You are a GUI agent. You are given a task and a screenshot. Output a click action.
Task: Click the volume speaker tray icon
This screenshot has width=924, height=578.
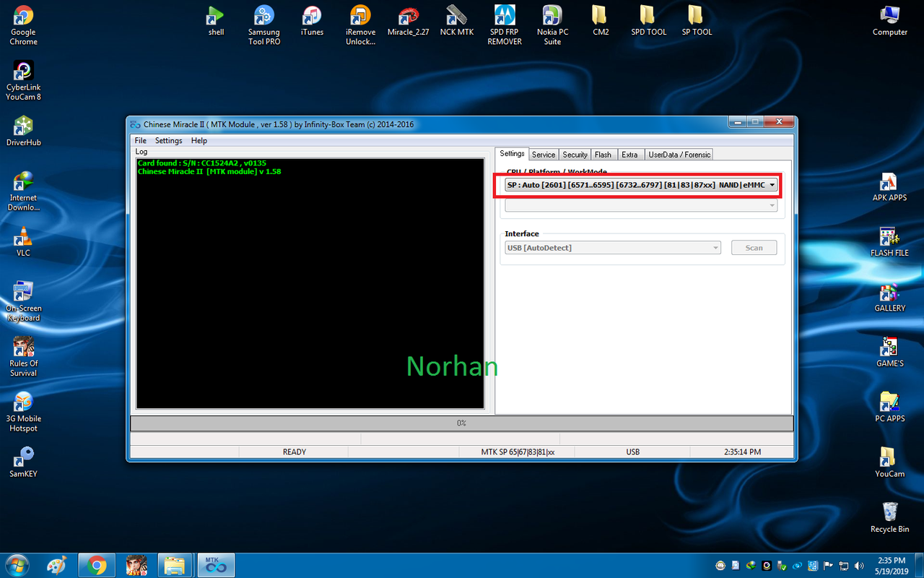click(x=859, y=565)
